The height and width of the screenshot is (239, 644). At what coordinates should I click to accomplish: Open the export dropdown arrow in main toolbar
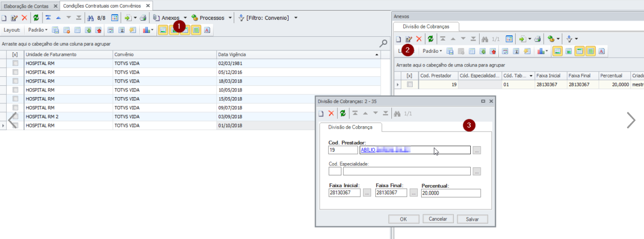pyautogui.click(x=135, y=18)
